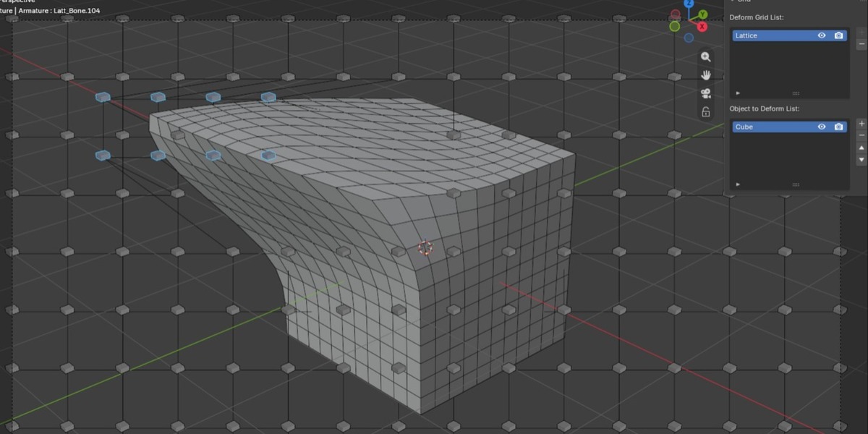This screenshot has height=434, width=868.
Task: Click the camera lock padlock icon
Action: point(705,112)
